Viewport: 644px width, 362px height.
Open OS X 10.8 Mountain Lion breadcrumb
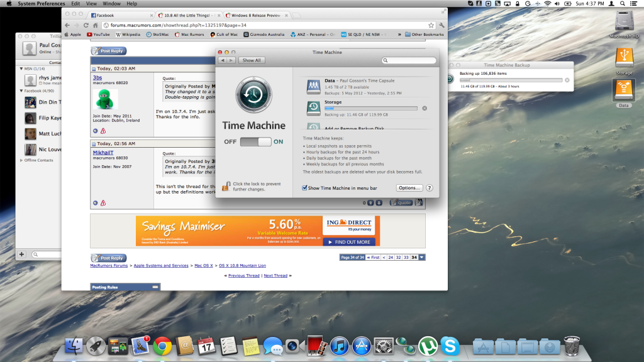[x=242, y=266]
